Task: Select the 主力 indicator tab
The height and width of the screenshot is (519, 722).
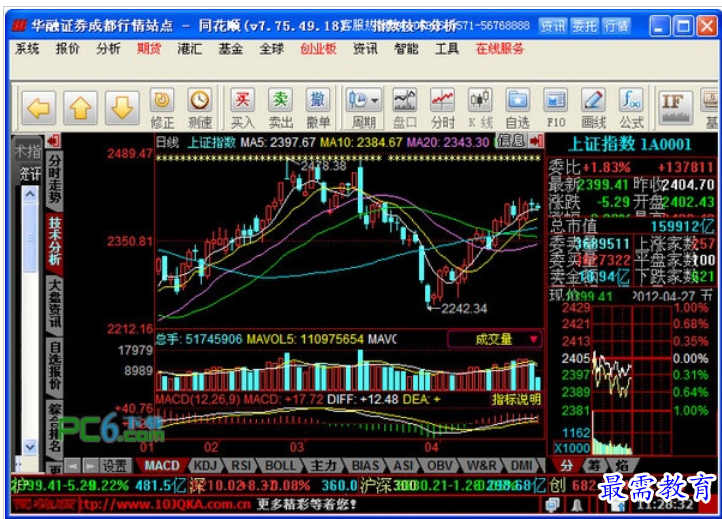Action: 323,466
